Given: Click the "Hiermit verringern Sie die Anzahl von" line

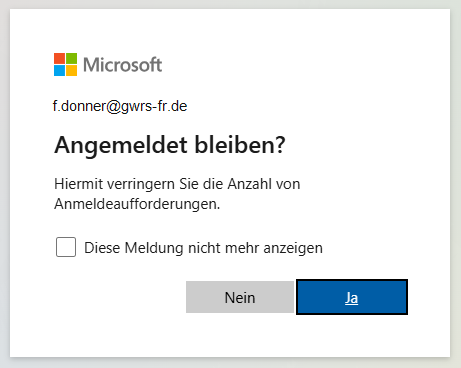Looking at the screenshot, I should 177,184.
